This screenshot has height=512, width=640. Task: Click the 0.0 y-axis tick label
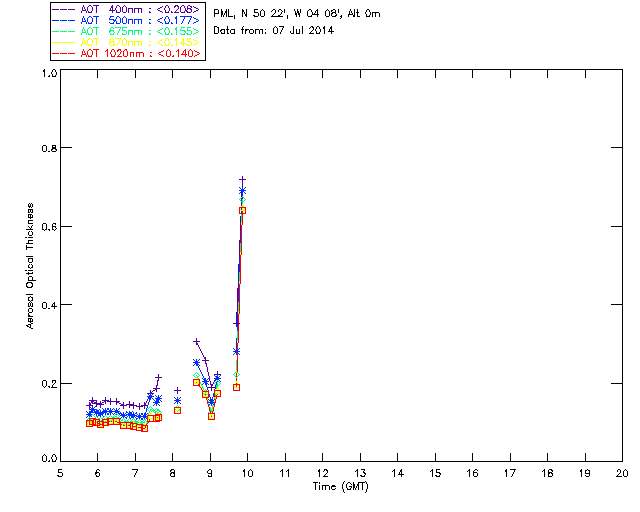[49, 459]
